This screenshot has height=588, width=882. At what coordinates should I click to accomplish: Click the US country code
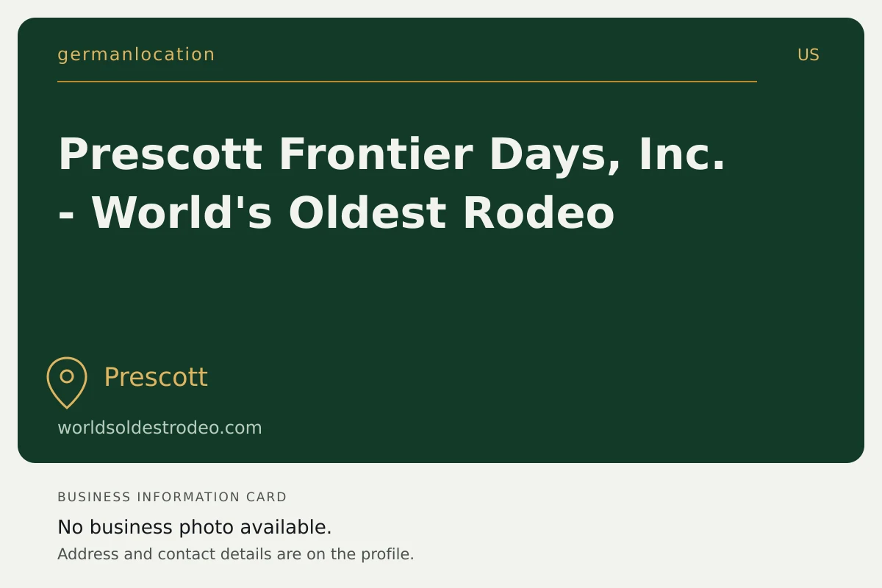click(x=808, y=55)
